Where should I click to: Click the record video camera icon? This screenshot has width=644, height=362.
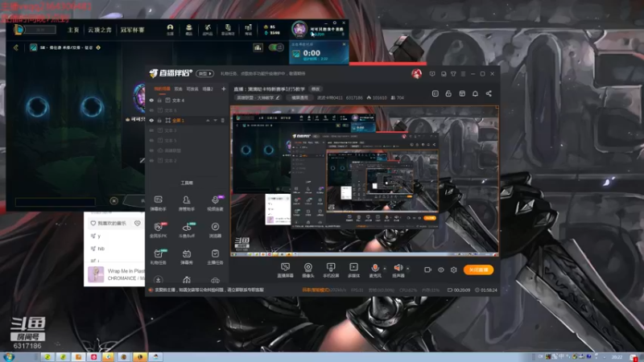point(427,269)
